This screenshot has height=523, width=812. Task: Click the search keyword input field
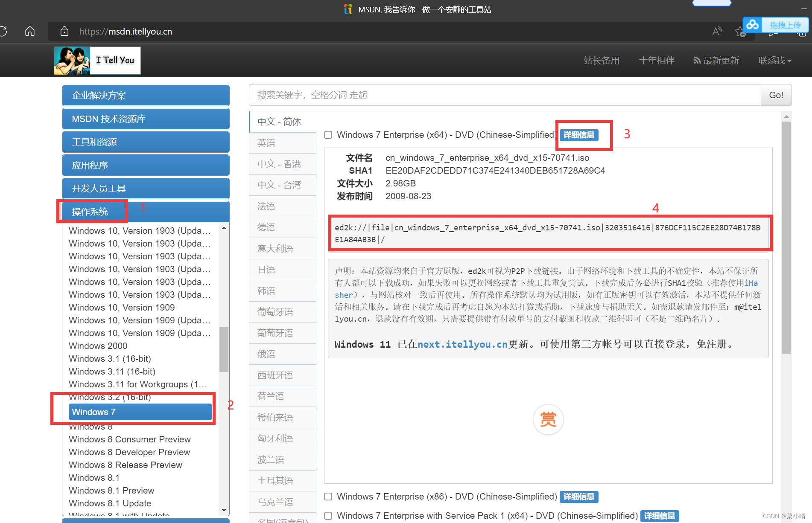tap(505, 95)
